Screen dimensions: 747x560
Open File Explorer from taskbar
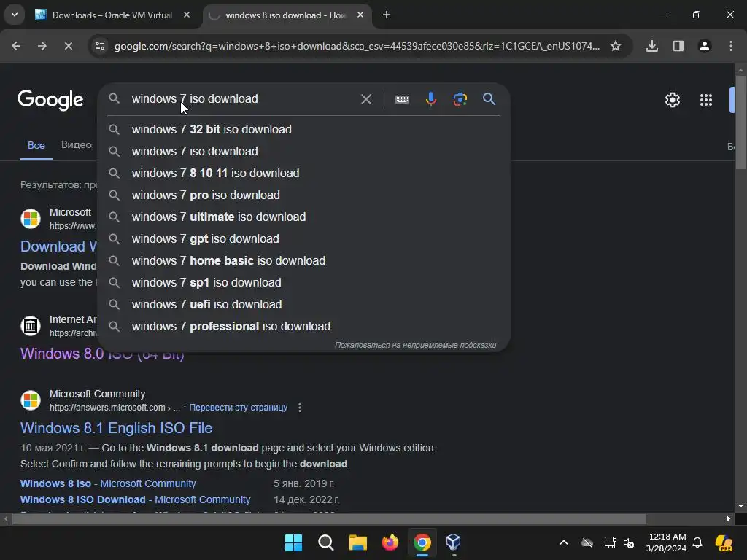click(357, 542)
